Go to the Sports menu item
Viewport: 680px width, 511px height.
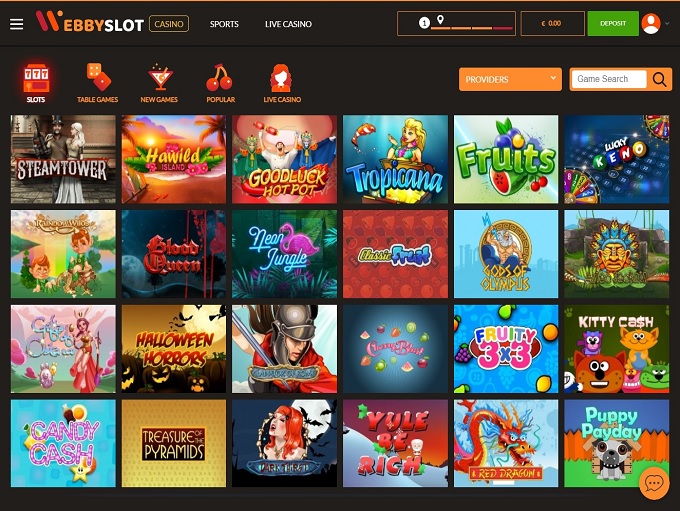[x=224, y=24]
